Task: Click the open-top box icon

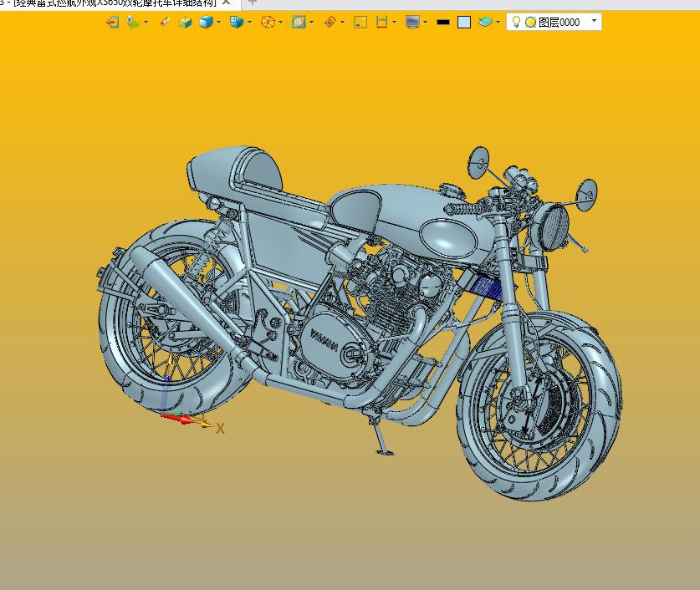Action: point(185,23)
